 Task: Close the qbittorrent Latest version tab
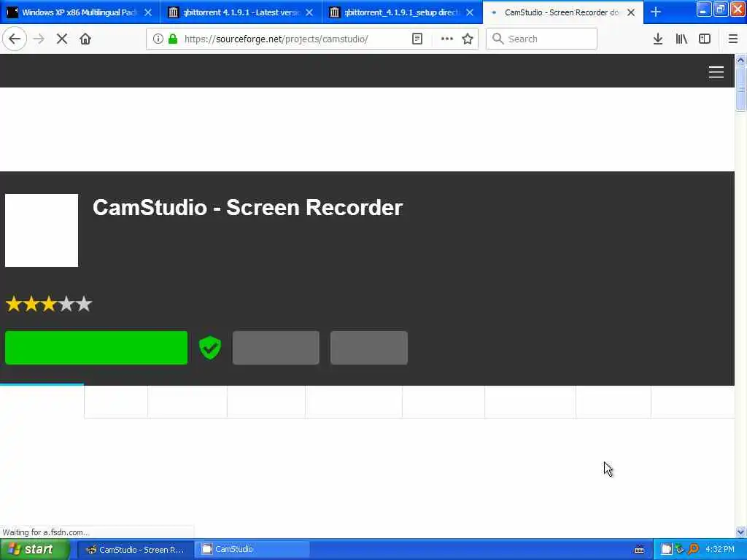pos(309,12)
